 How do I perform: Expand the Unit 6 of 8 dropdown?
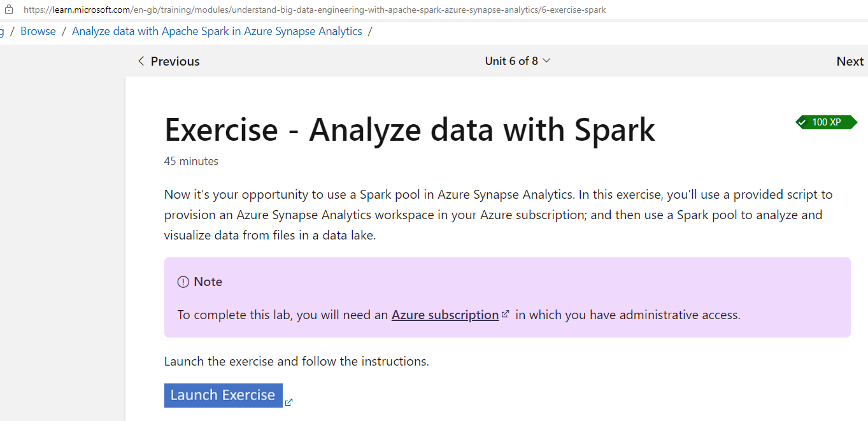(518, 61)
